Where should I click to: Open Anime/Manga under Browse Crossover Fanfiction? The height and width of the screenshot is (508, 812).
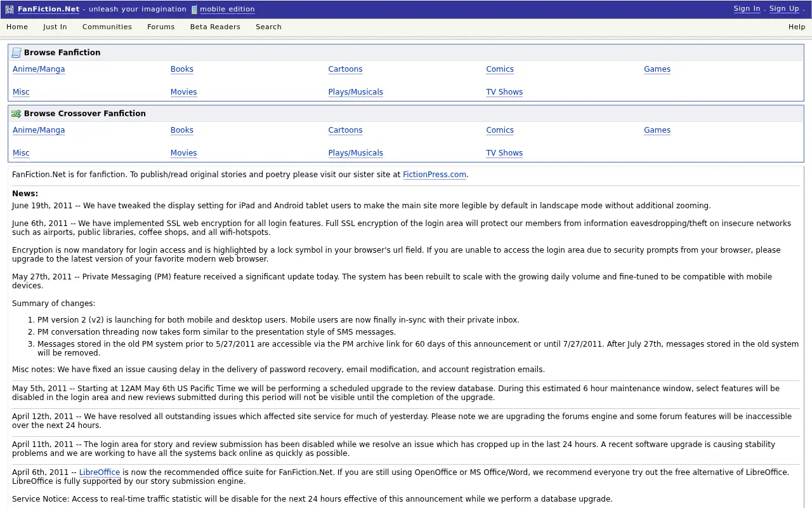pos(39,130)
